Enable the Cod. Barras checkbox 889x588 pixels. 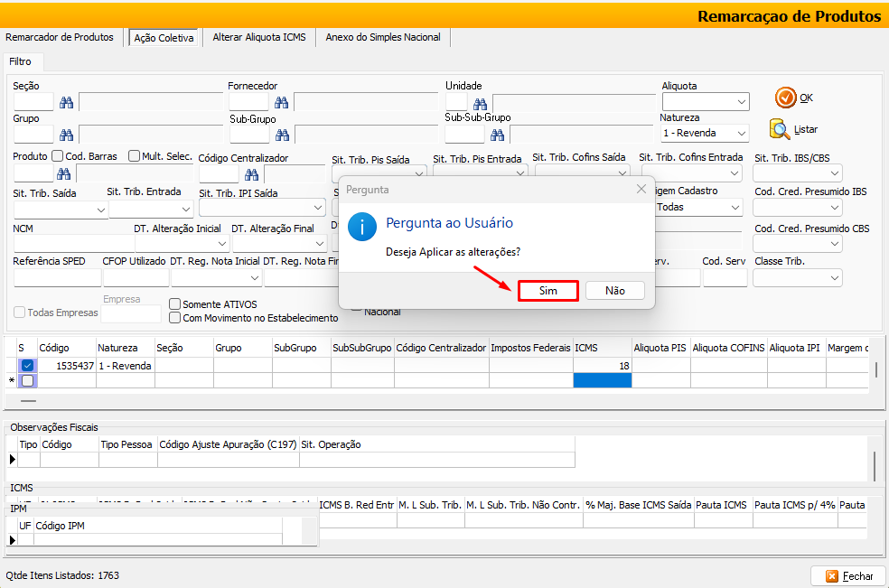(x=57, y=156)
